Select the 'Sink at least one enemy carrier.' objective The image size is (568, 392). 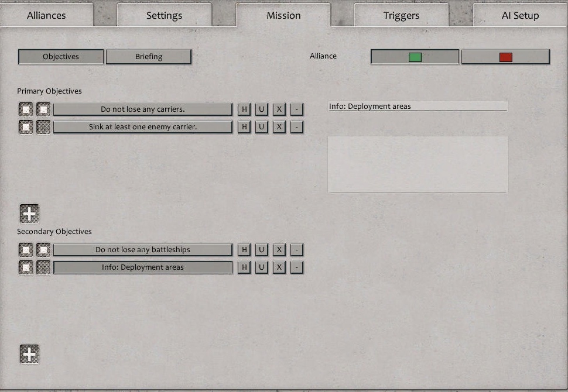(x=143, y=127)
